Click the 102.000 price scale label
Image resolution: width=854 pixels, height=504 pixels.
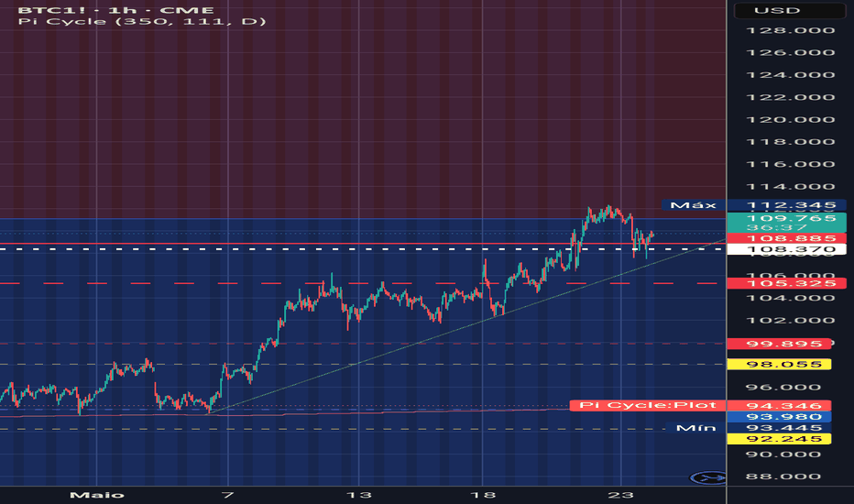(x=790, y=321)
